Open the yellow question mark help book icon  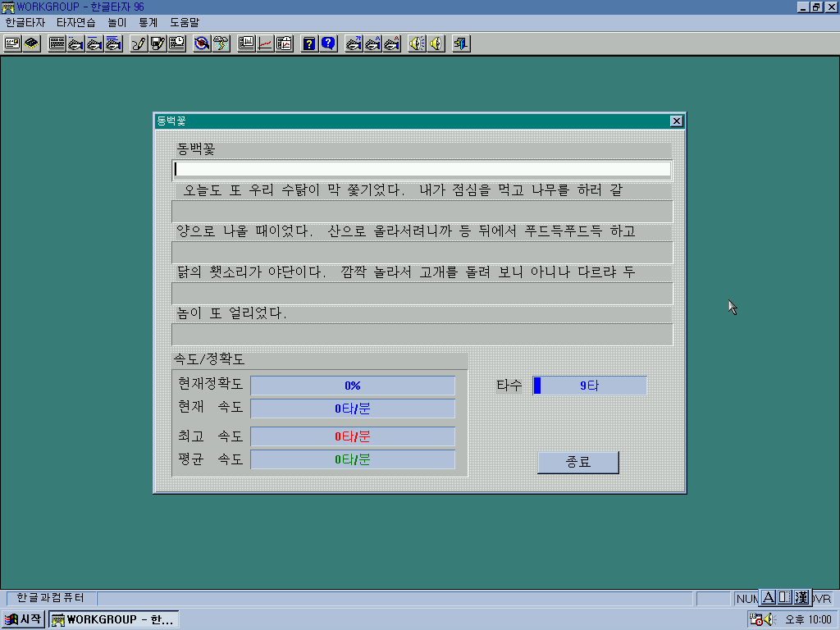click(309, 43)
